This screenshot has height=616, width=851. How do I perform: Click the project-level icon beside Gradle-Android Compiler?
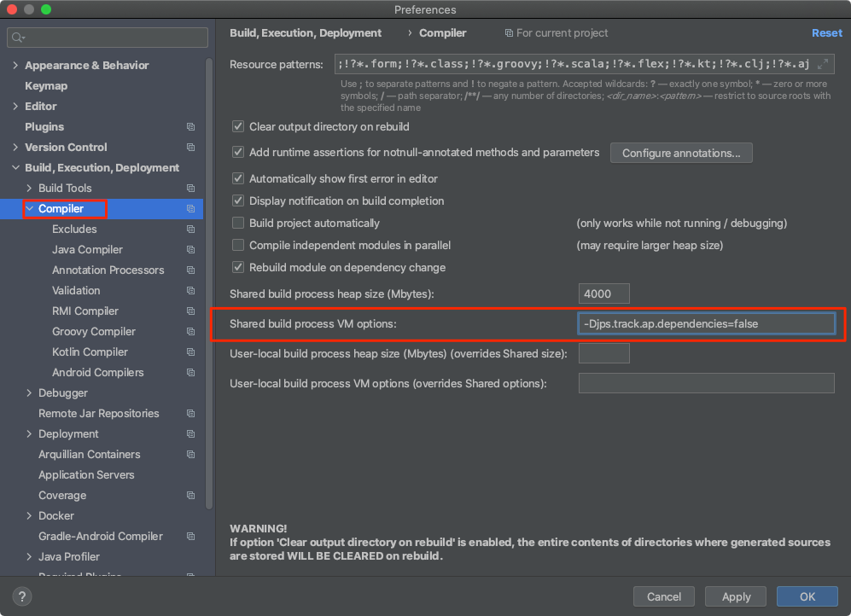190,537
